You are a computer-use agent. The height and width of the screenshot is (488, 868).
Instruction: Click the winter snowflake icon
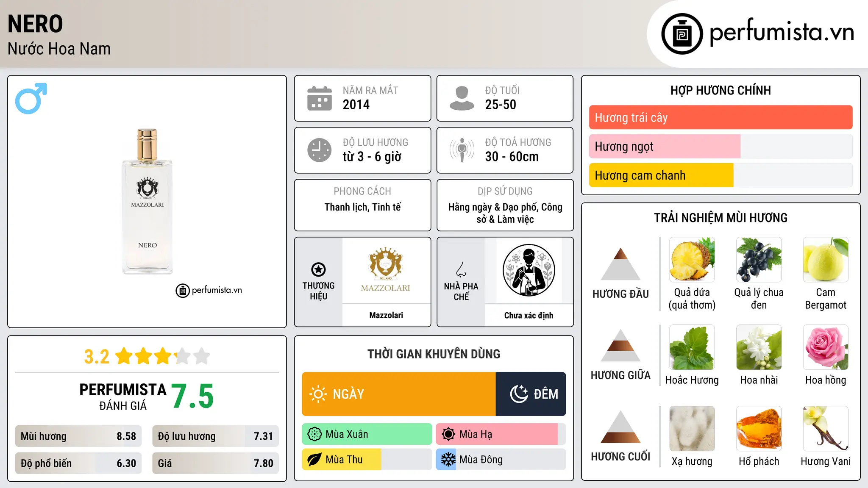click(x=448, y=460)
